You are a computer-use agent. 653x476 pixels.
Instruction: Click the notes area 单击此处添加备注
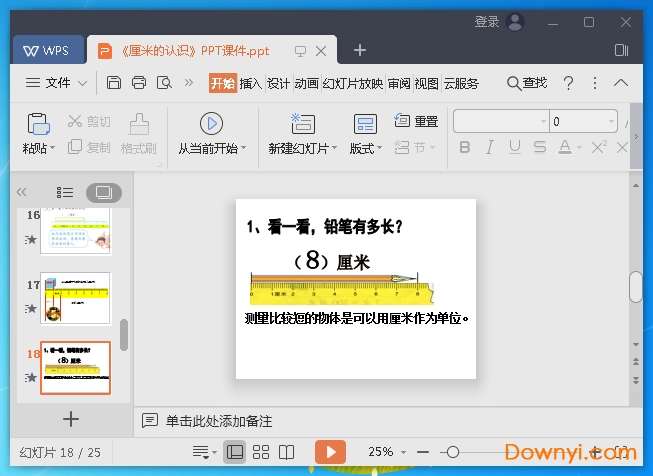pyautogui.click(x=219, y=421)
